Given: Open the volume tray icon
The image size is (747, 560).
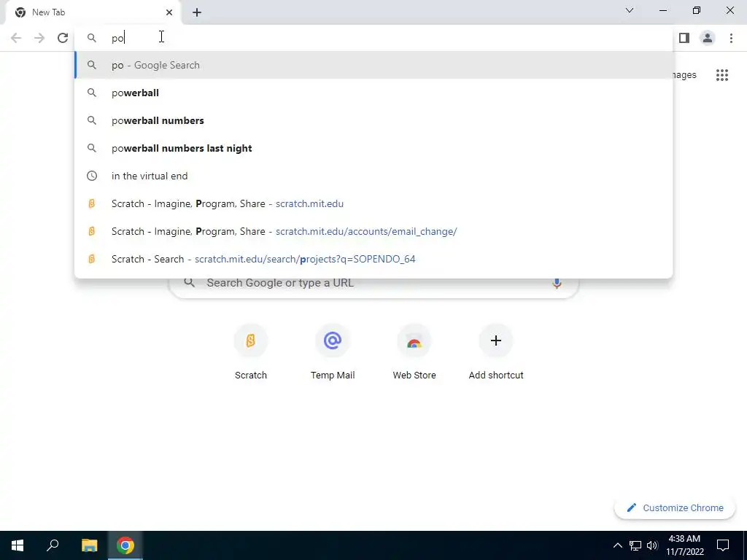Looking at the screenshot, I should [x=652, y=545].
